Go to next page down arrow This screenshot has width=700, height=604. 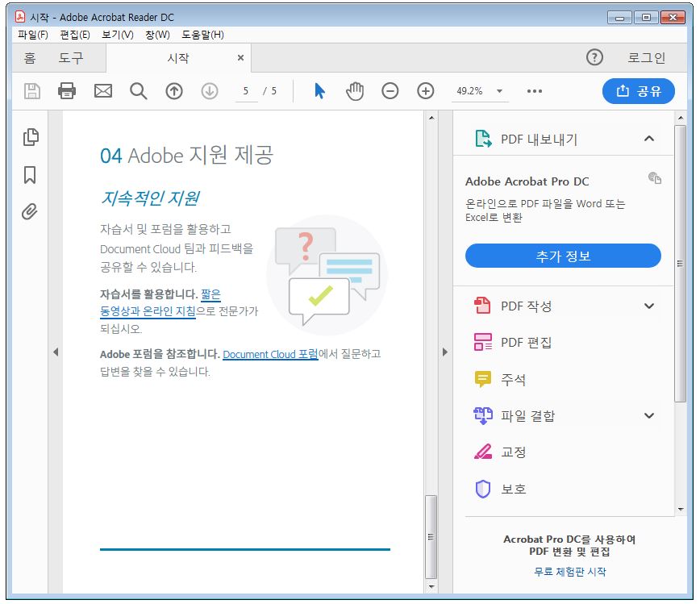tap(210, 91)
